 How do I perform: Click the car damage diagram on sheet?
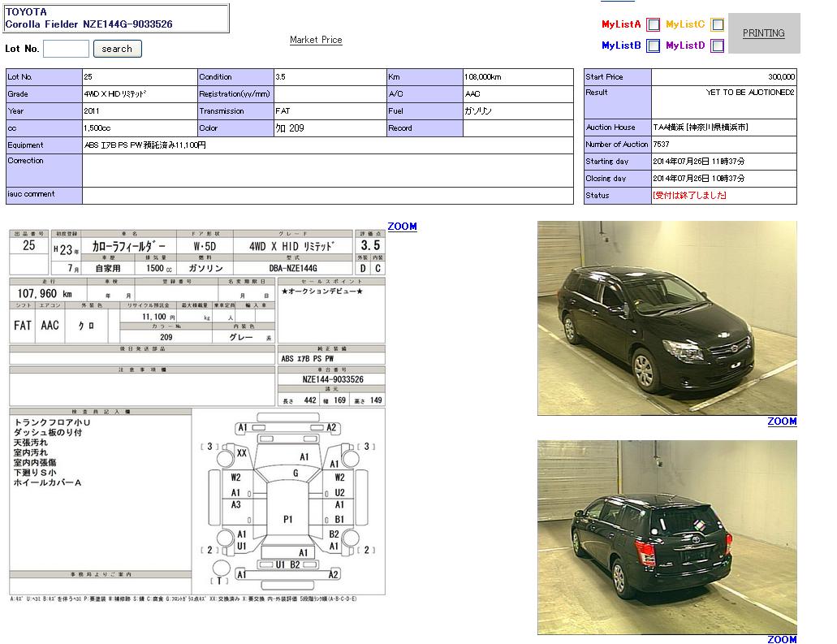click(288, 501)
